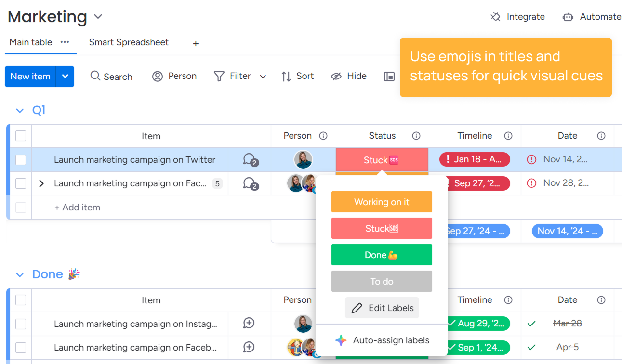
Task: Filter board by Person
Action: tap(174, 76)
